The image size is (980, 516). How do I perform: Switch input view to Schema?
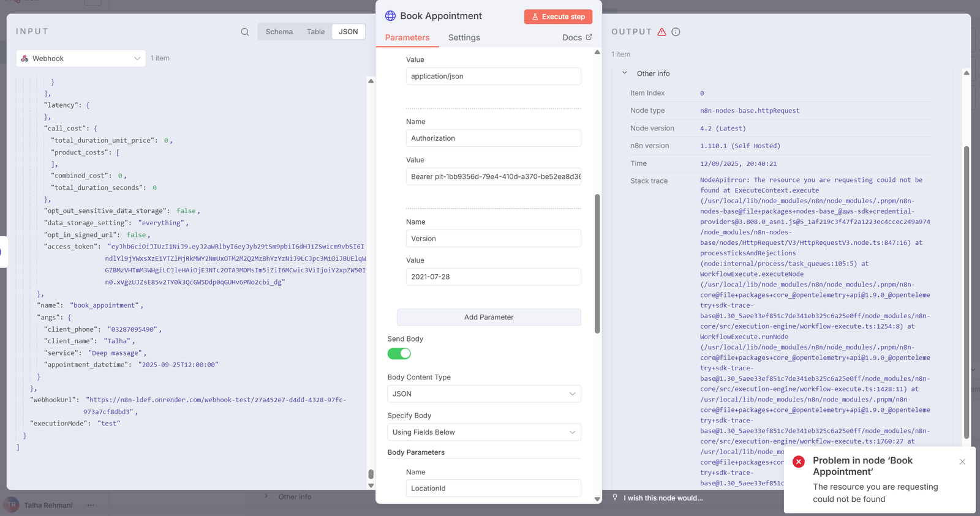[279, 32]
